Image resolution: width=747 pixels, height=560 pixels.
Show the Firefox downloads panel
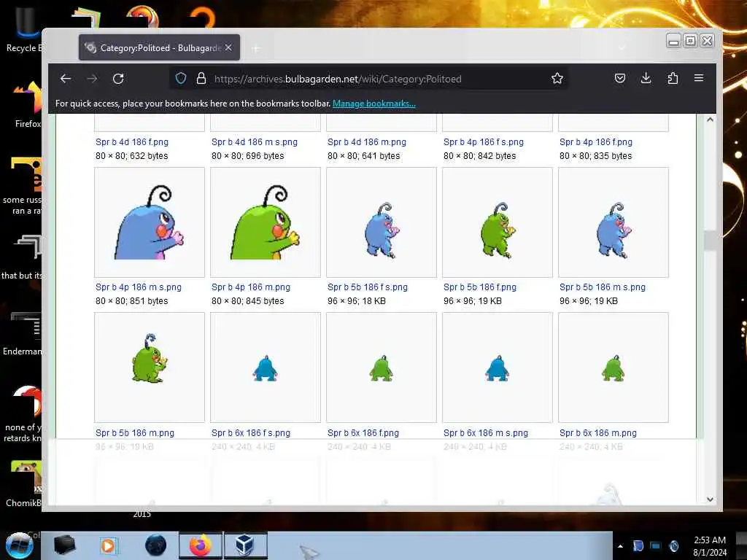point(646,78)
